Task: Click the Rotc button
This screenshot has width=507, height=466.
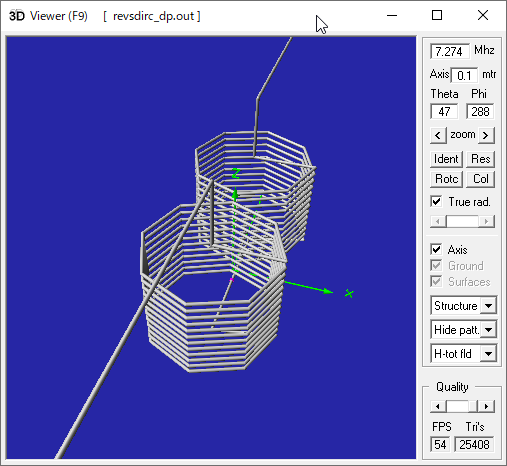Action: click(446, 179)
